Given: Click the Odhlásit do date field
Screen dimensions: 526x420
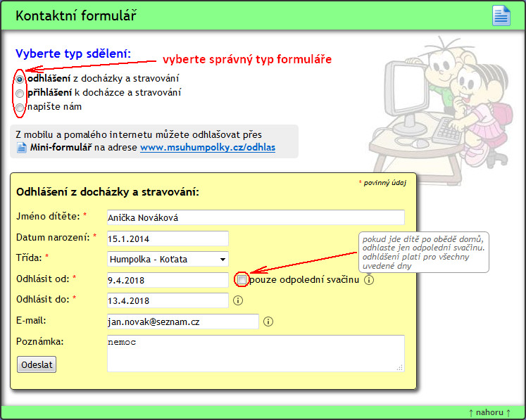Looking at the screenshot, I should (168, 300).
